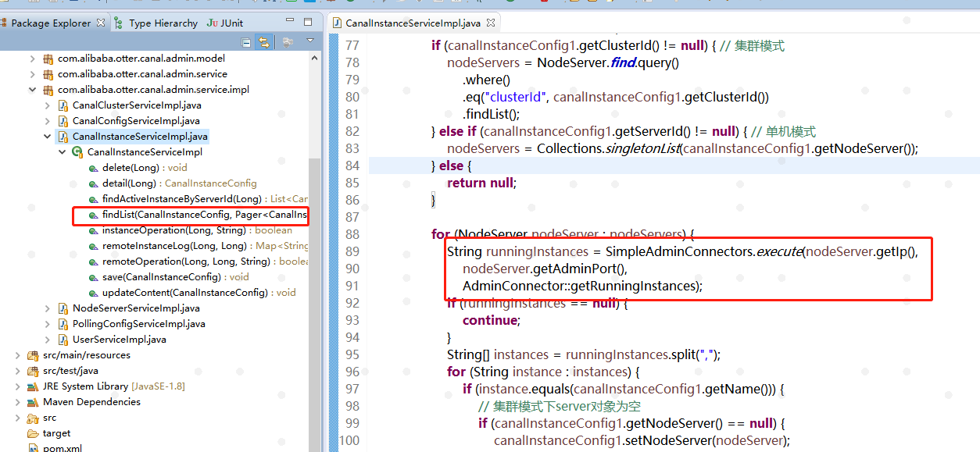The image size is (980, 452).
Task: Click the CanalClusterServiceImpl.java file icon
Action: 63,105
